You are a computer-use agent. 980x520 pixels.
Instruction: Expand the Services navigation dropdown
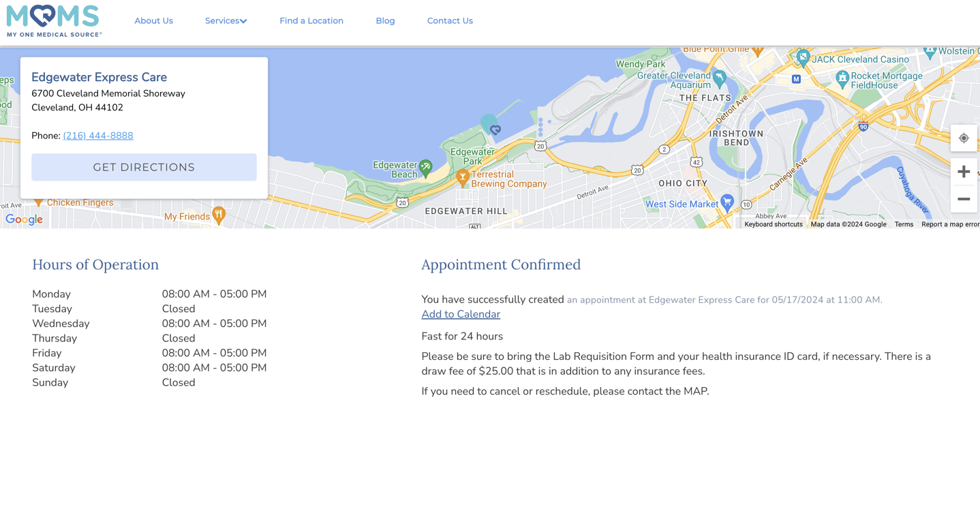(226, 20)
